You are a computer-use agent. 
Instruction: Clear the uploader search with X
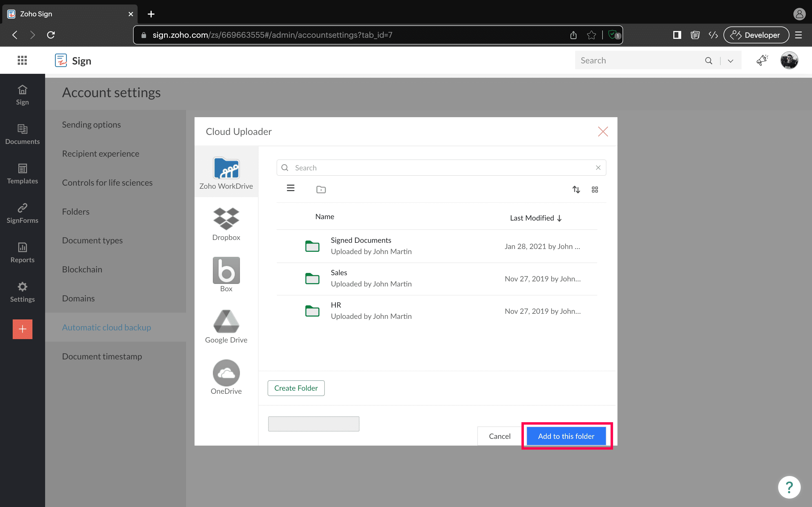(598, 168)
